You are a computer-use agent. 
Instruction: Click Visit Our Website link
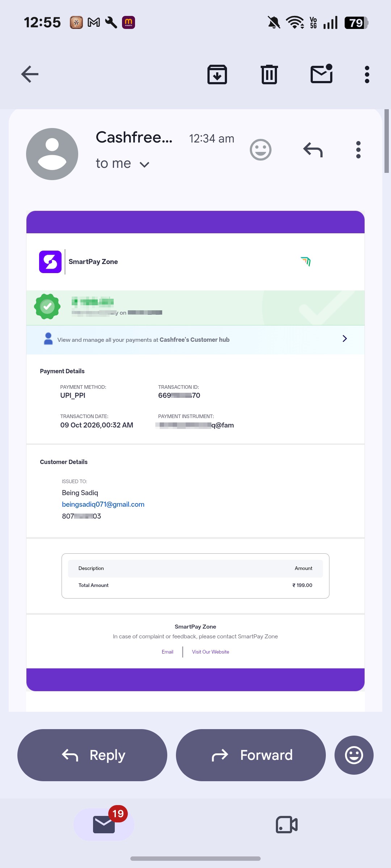(x=211, y=652)
